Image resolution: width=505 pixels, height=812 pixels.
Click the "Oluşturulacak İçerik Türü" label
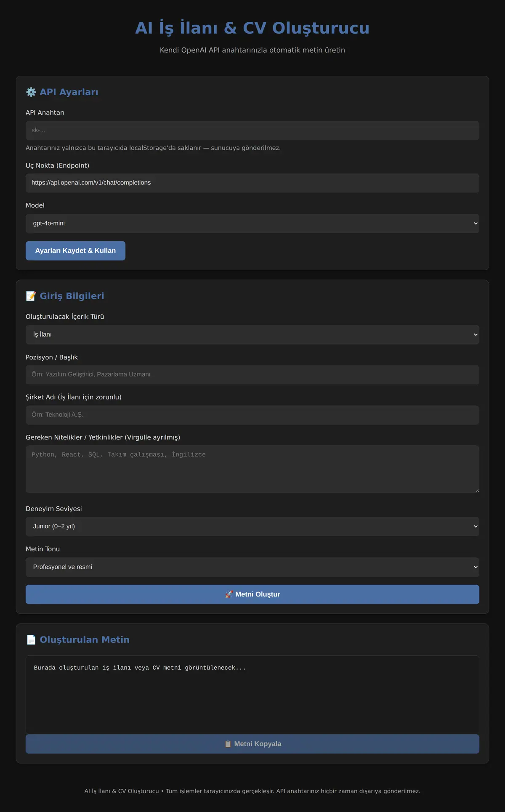pyautogui.click(x=65, y=317)
